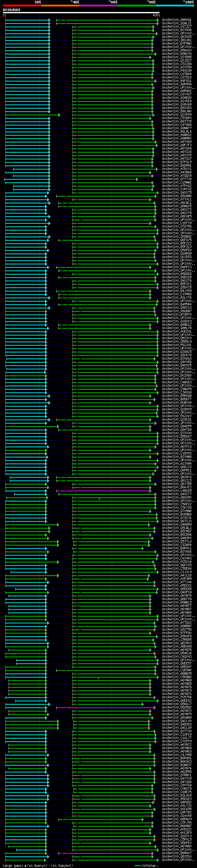Select the UniRef100_C4N159 label
Viewport: 197px width, 868px height.
[x=177, y=491]
